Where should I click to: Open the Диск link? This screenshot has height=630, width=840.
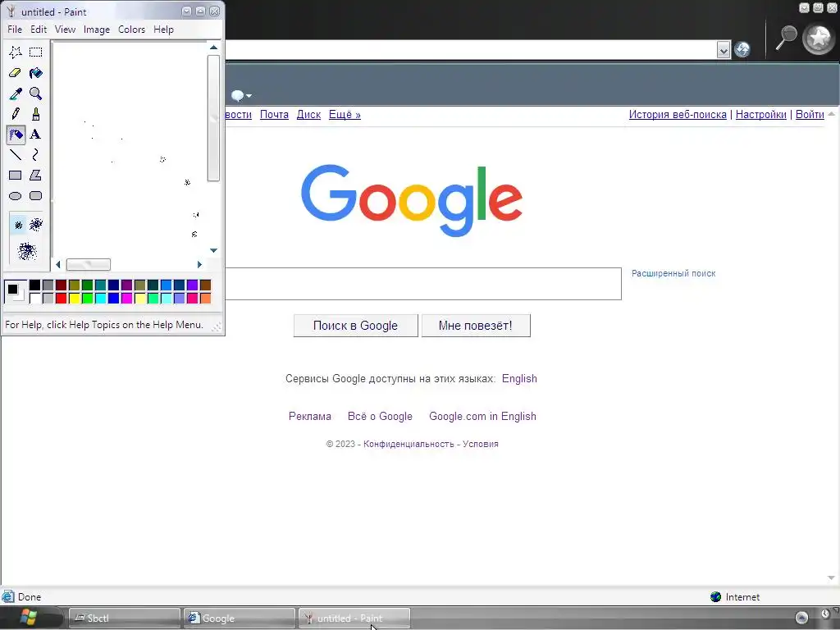[308, 115]
